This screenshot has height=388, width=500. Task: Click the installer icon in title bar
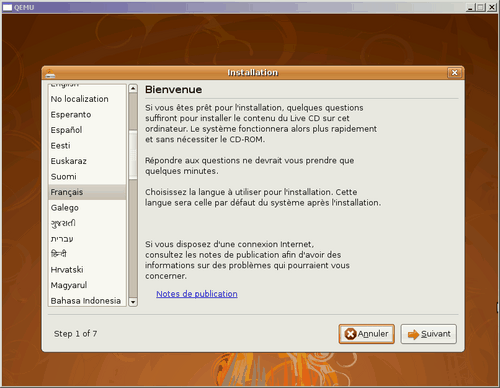(x=50, y=73)
